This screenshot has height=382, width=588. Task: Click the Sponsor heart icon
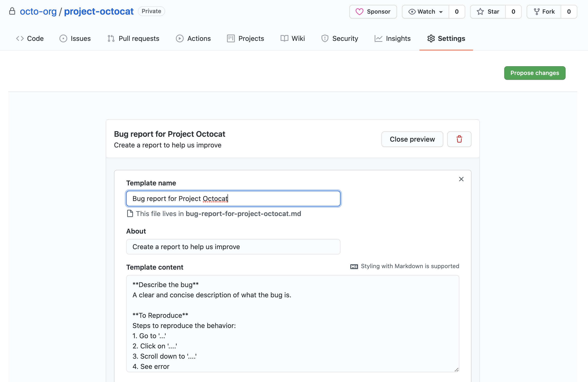pos(359,12)
